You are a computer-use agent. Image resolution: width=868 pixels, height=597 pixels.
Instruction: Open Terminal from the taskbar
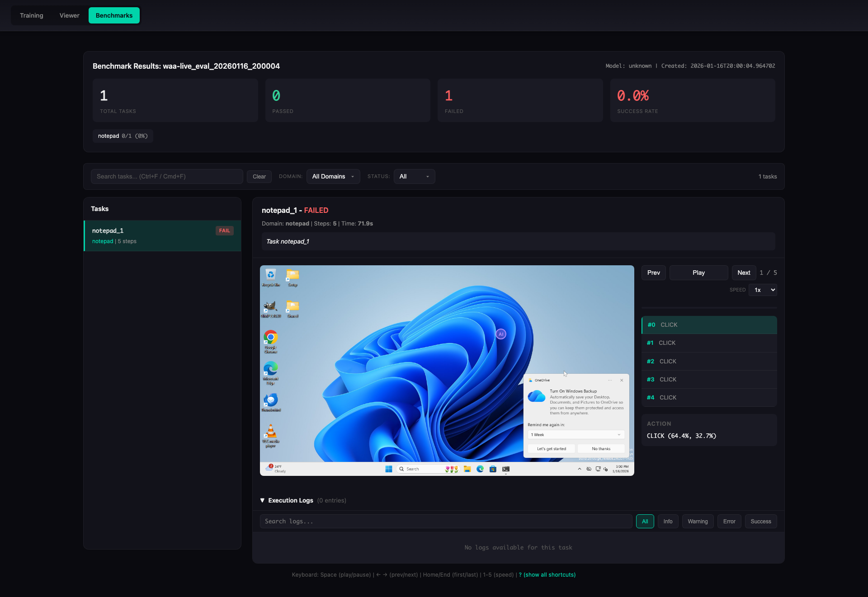coord(505,469)
